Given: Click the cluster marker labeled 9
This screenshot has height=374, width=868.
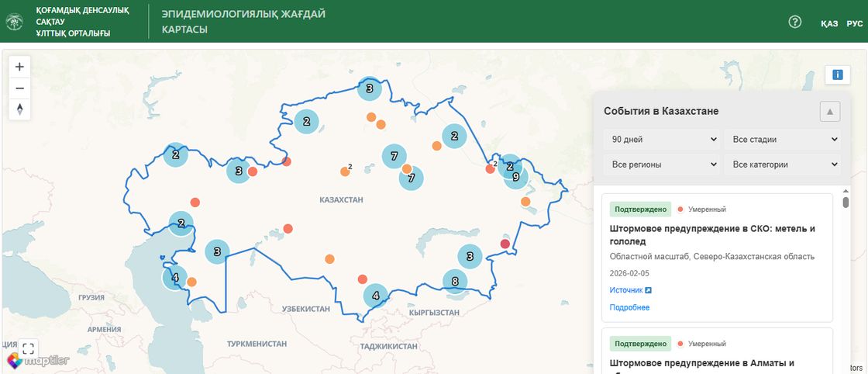Looking at the screenshot, I should click(515, 178).
